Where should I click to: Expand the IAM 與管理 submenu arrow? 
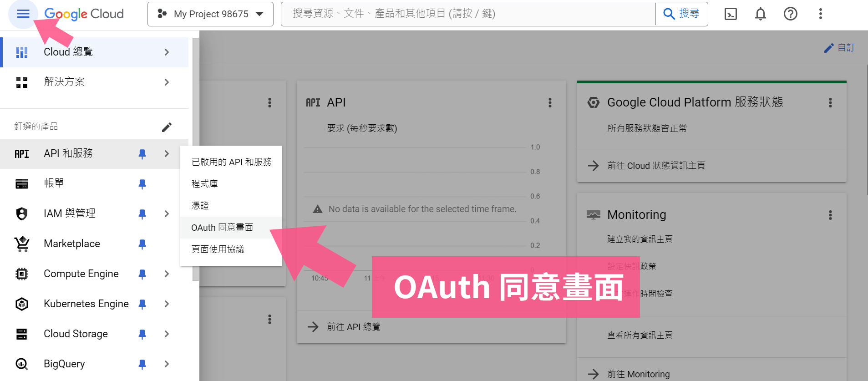click(x=167, y=214)
